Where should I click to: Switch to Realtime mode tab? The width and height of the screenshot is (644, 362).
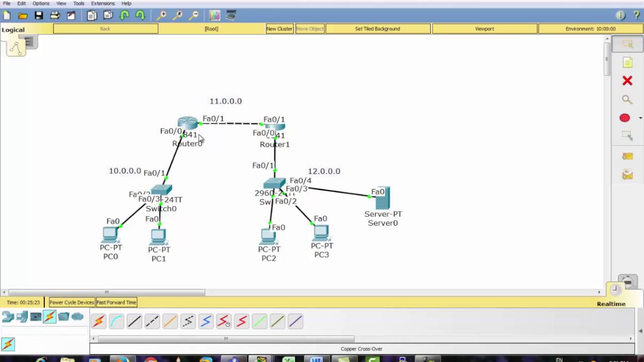click(611, 304)
